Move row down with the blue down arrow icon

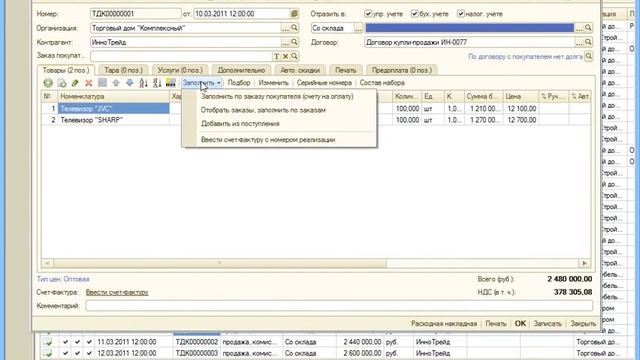click(129, 83)
